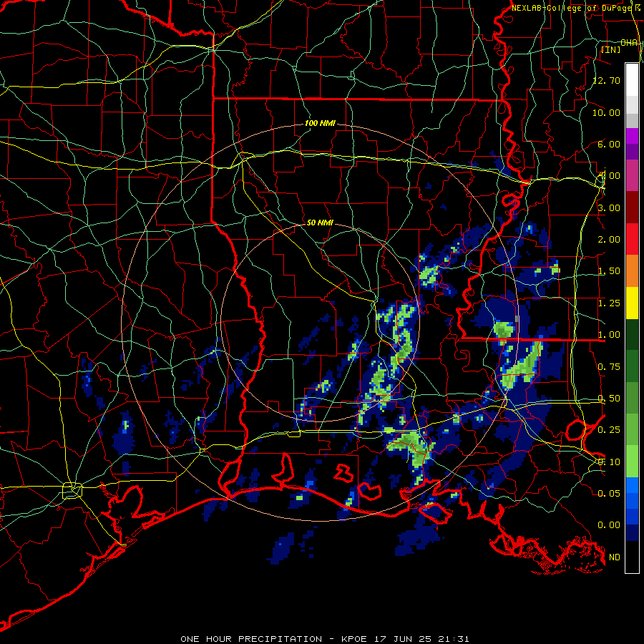
Task: Click the 1.00 legend value
Action: [609, 335]
